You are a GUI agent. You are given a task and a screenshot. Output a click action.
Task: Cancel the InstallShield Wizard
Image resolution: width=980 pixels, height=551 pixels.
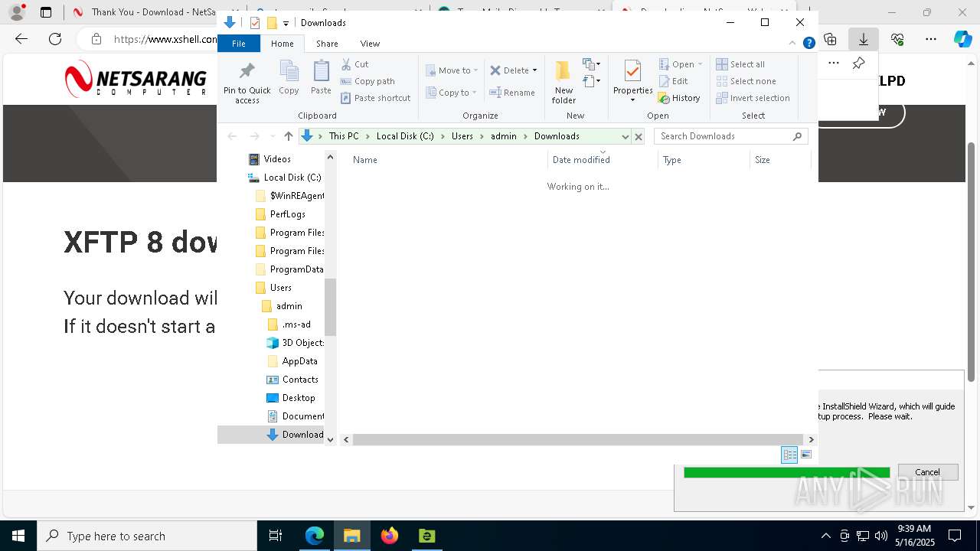pyautogui.click(x=927, y=472)
